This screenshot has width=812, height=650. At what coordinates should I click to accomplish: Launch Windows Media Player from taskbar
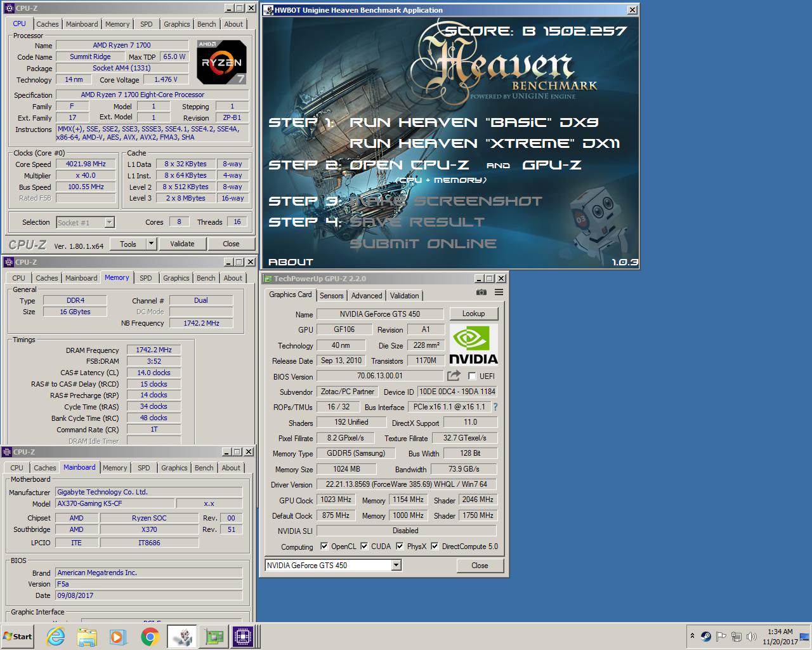coord(118,636)
